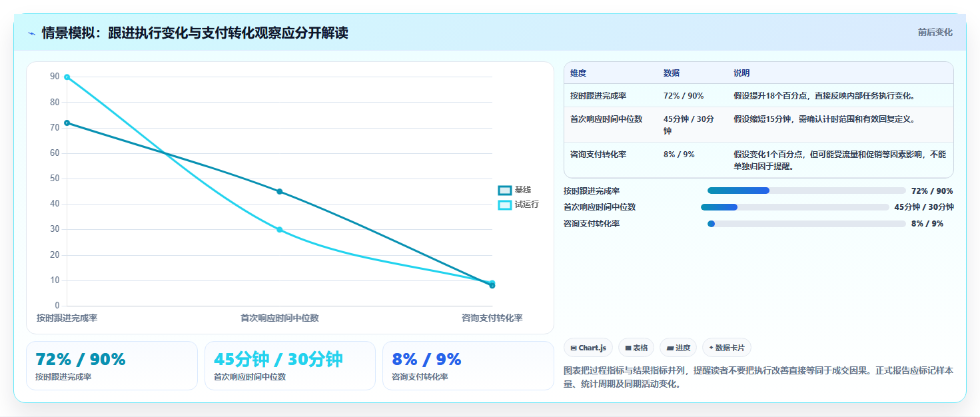This screenshot has width=980, height=417.
Task: Click x-axis label 咨询支付转化率
Action: (x=492, y=318)
